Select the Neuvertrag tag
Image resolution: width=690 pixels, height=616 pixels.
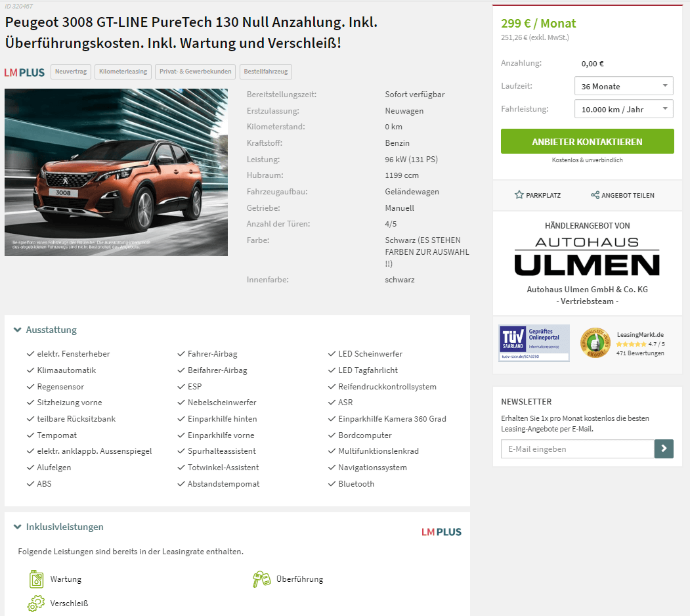tap(71, 72)
